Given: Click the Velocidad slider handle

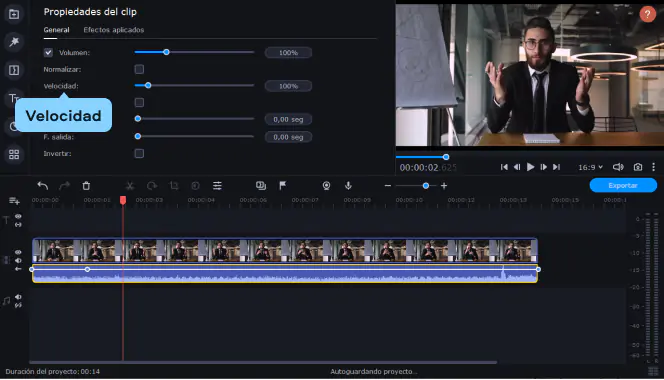Looking at the screenshot, I should click(x=148, y=86).
